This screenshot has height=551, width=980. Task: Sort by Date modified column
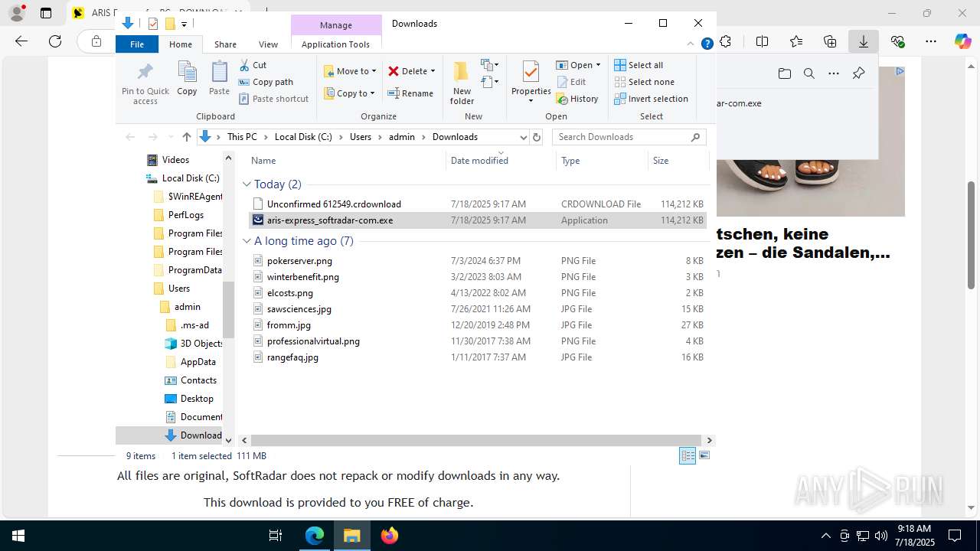pyautogui.click(x=501, y=161)
